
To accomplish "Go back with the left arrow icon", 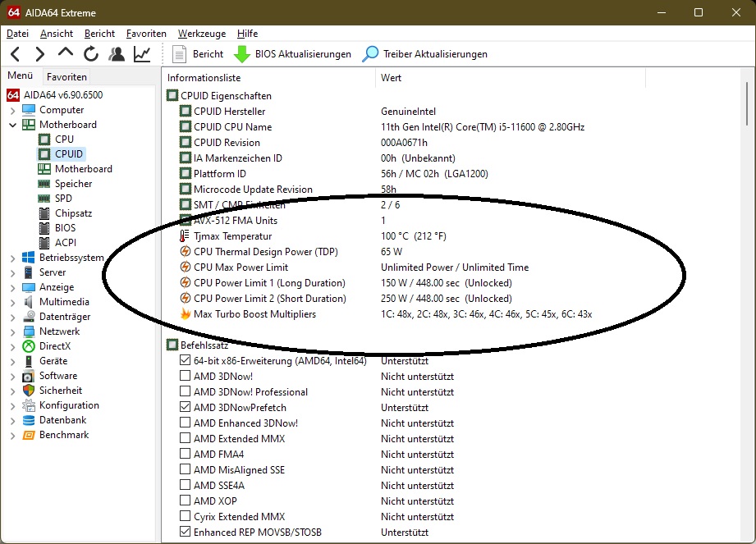I will 16,54.
